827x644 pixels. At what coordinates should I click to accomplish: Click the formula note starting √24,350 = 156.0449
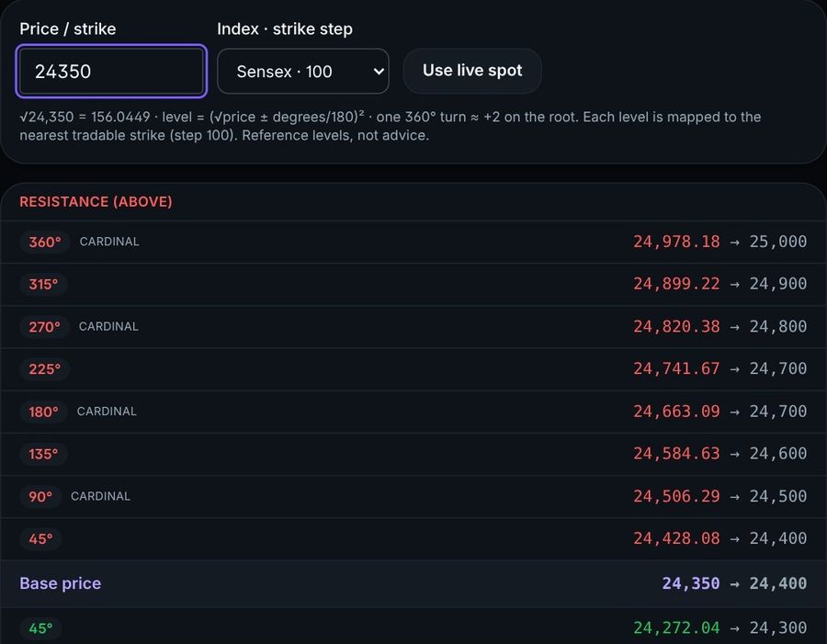pyautogui.click(x=391, y=126)
